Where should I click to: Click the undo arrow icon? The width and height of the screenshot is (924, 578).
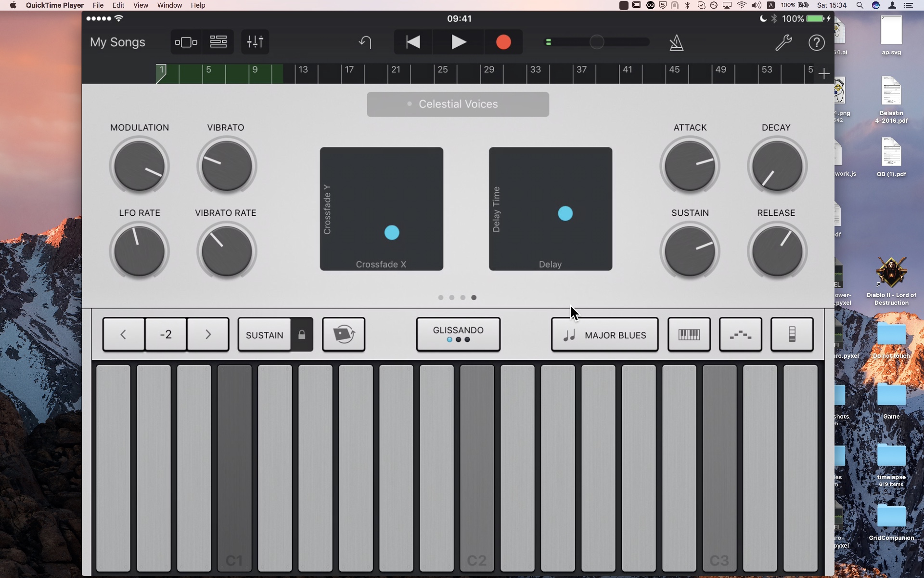365,42
